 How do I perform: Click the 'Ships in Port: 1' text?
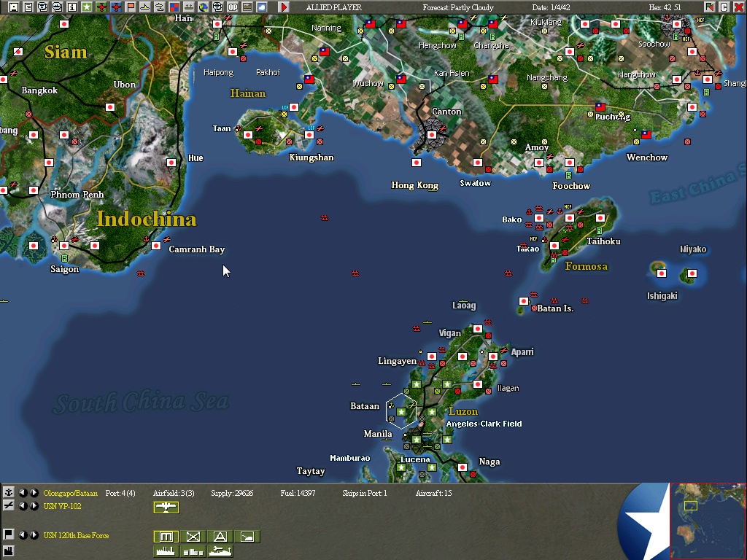(365, 494)
